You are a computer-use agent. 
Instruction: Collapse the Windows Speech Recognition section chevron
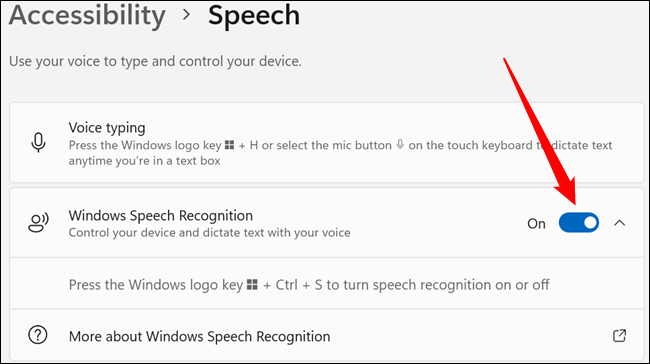[x=619, y=223]
